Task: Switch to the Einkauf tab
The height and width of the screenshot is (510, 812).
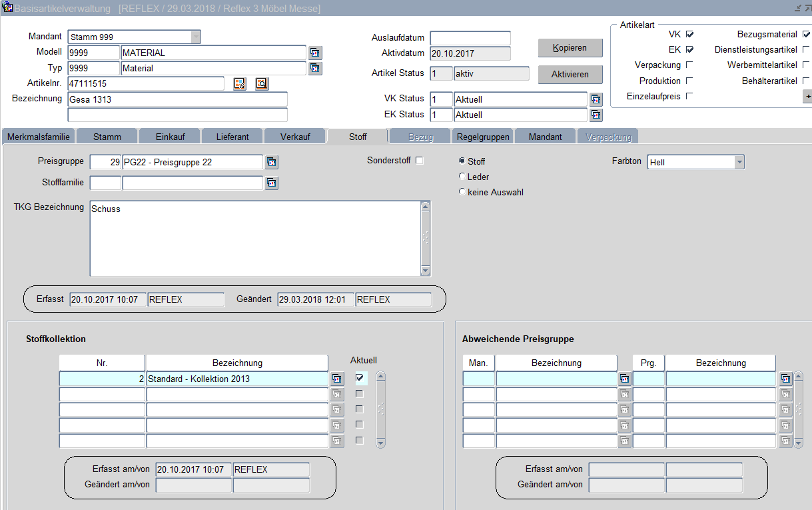Action: pos(170,137)
